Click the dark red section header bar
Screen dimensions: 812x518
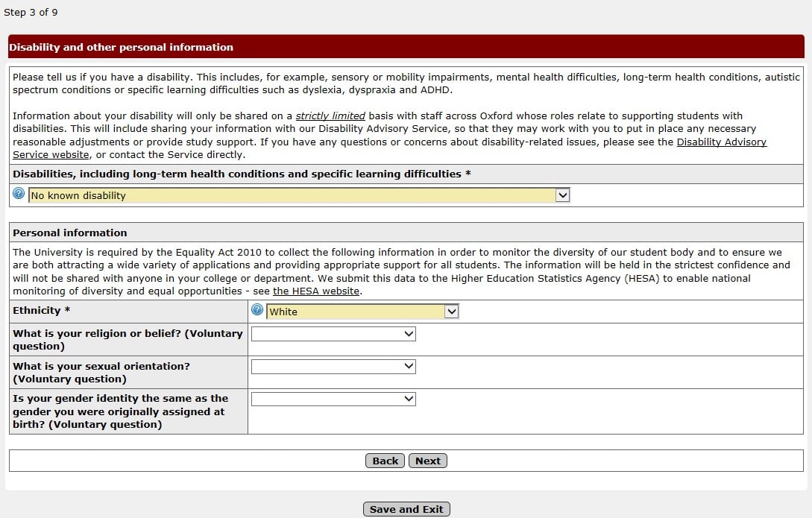(x=406, y=47)
